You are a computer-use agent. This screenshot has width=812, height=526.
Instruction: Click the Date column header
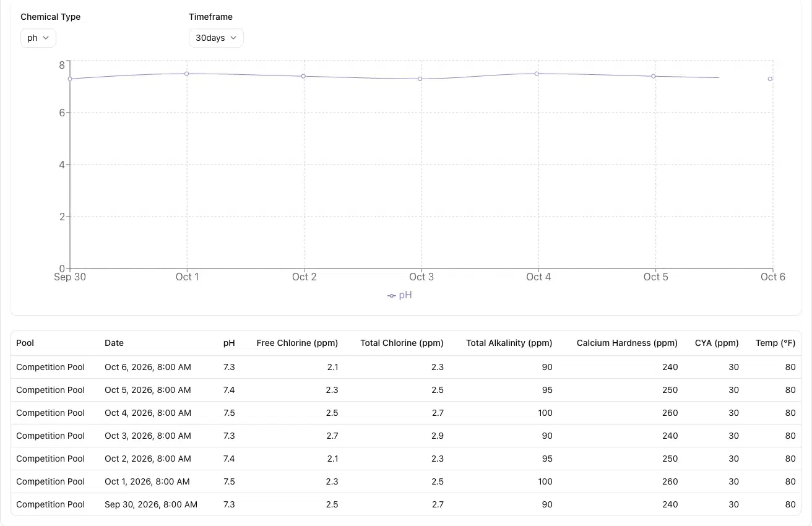[114, 343]
